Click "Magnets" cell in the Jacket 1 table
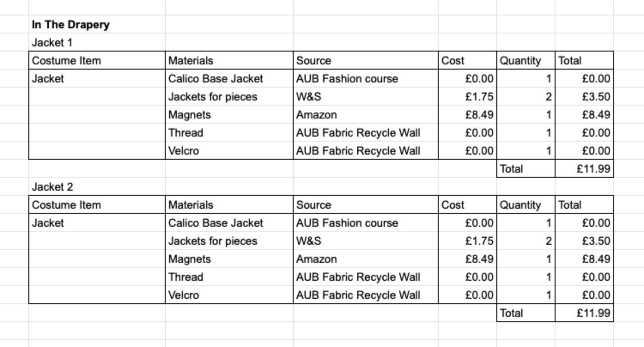This screenshot has width=644, height=347. point(189,115)
